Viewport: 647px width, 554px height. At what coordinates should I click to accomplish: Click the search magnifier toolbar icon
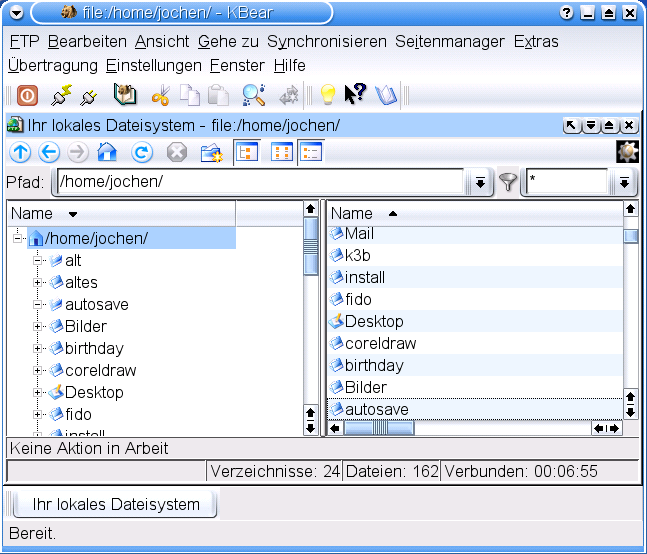[253, 96]
